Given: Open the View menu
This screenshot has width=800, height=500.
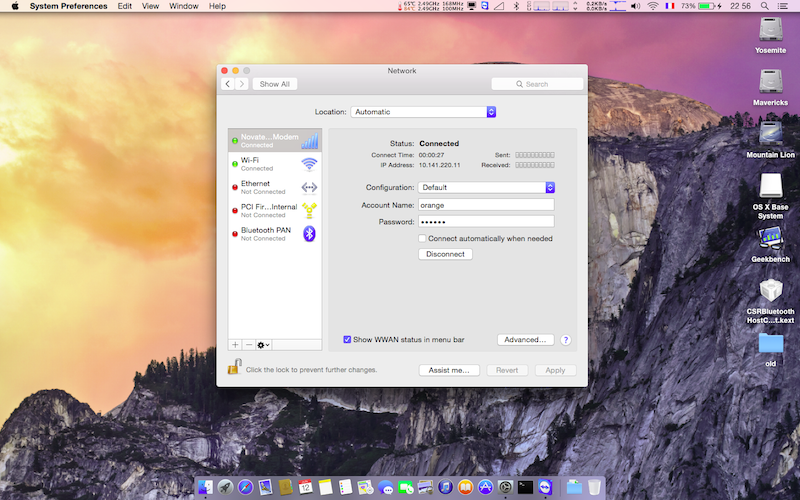Looking at the screenshot, I should tap(150, 6).
